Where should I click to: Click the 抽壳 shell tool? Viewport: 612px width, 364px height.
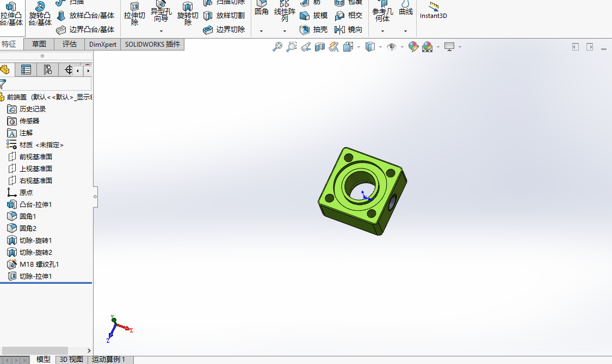point(313,30)
